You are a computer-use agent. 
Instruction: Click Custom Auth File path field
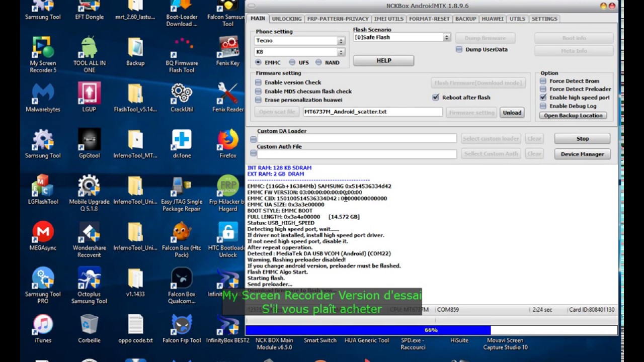pos(357,154)
